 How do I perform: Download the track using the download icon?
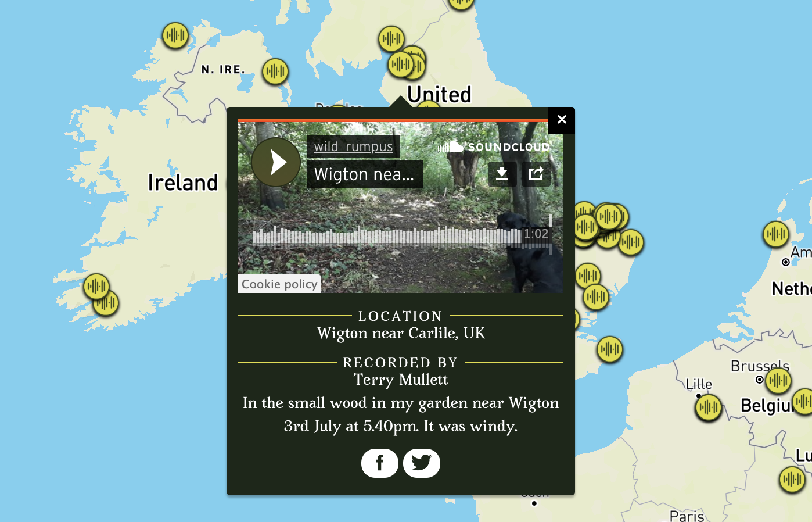click(x=502, y=174)
